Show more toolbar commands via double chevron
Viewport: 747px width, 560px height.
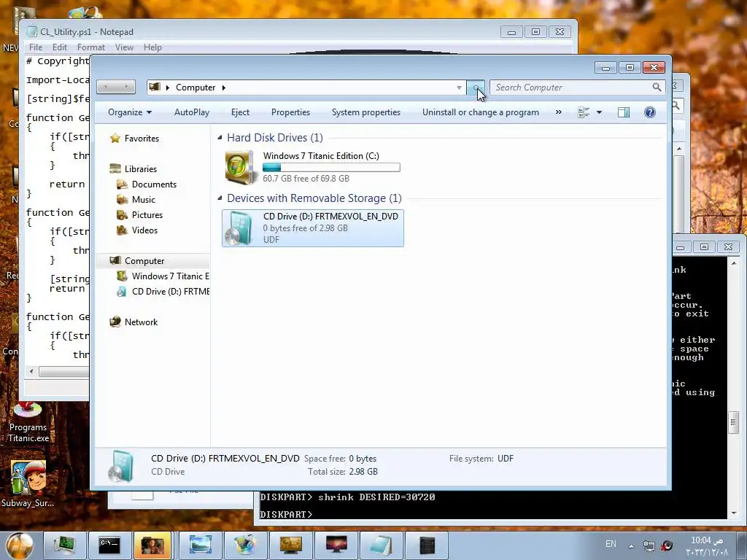[x=558, y=112]
